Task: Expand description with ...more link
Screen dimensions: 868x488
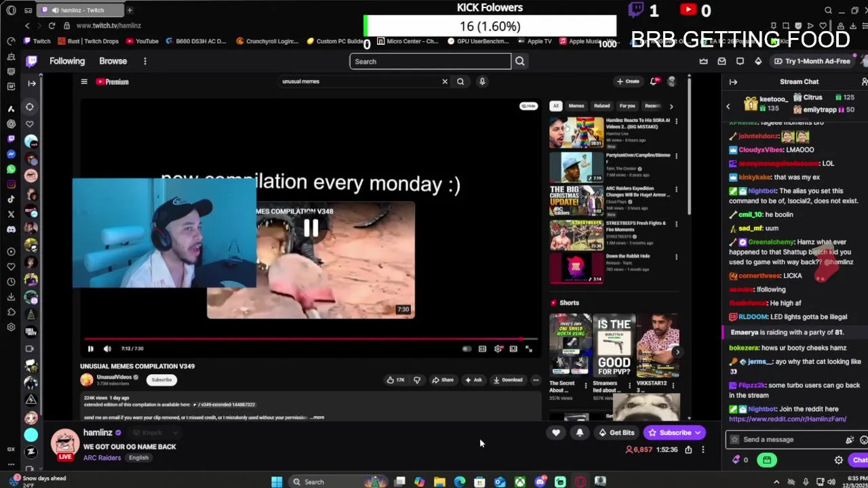Action: click(317, 418)
